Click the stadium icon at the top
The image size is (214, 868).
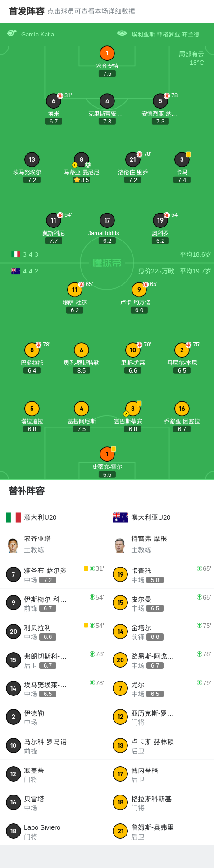click(x=122, y=33)
